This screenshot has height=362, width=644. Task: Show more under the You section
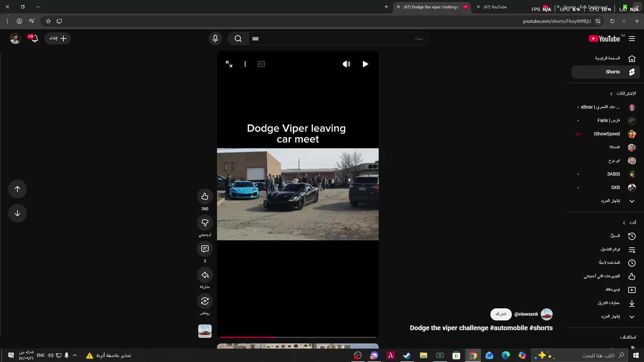[x=606, y=317]
